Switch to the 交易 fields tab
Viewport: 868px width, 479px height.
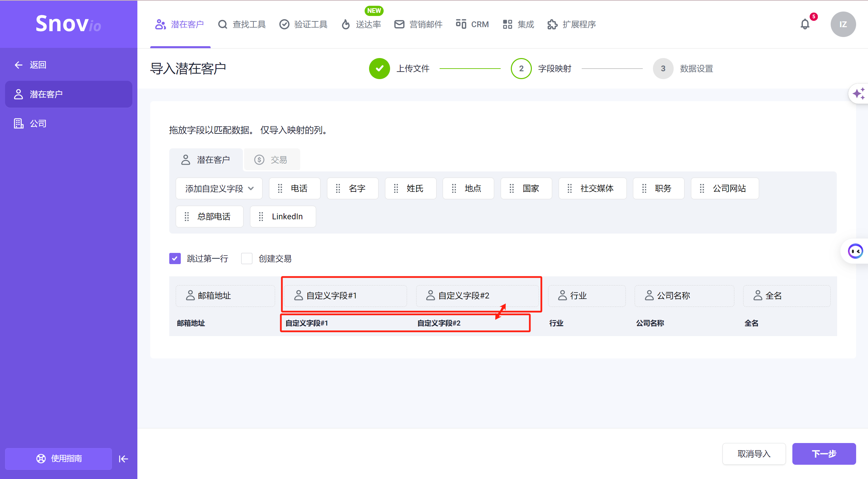[272, 160]
